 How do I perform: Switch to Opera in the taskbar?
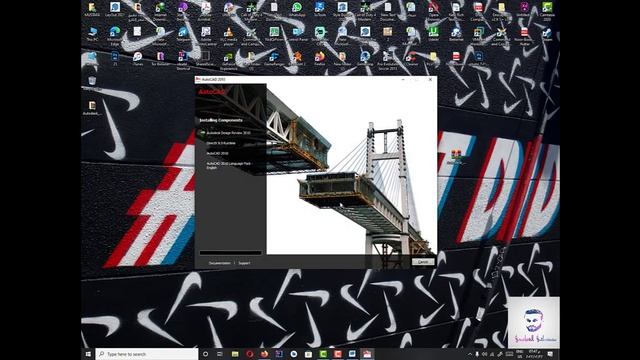pyautogui.click(x=249, y=354)
